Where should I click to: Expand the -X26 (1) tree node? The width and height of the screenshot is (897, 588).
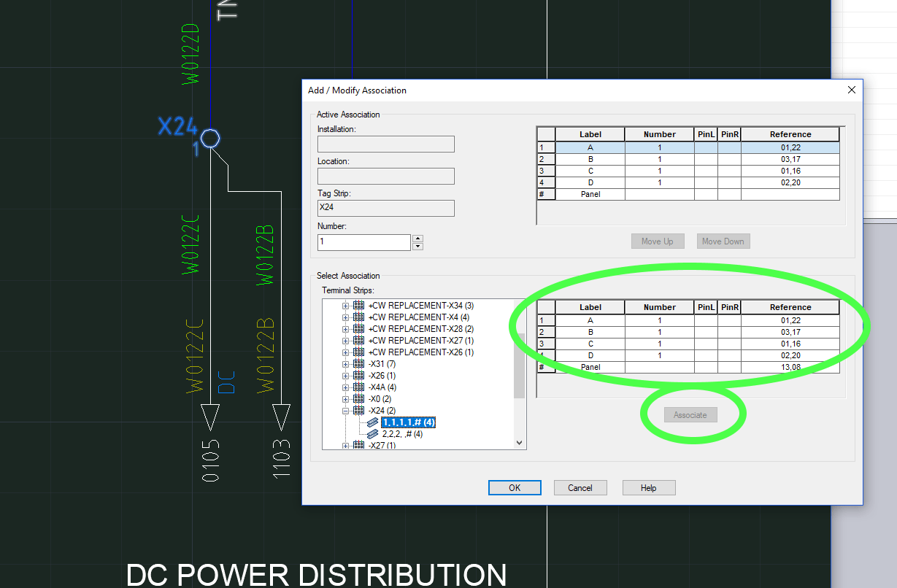click(346, 376)
